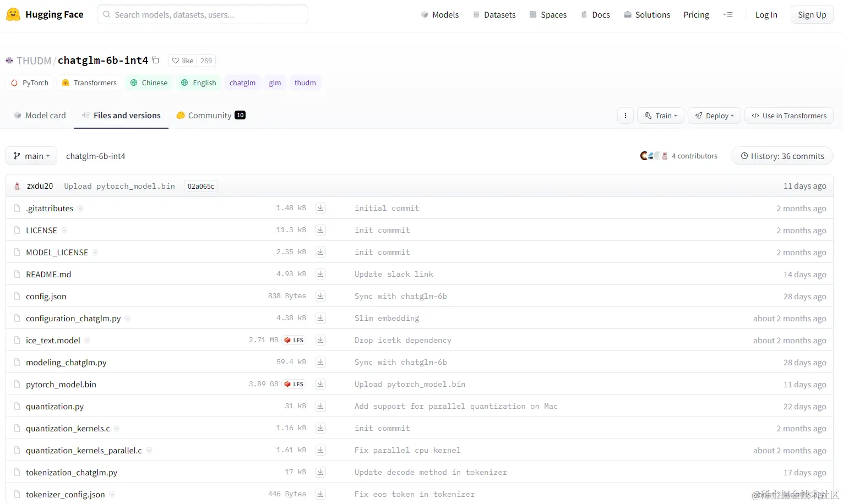Viewport: 843px width, 504px height.
Task: Download the LICENSE file
Action: tap(320, 230)
